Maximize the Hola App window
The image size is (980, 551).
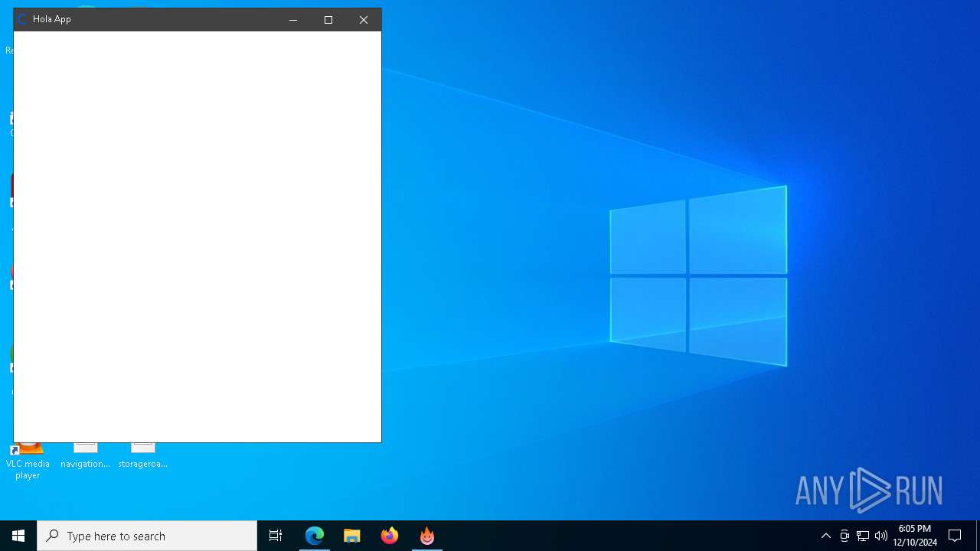[328, 20]
